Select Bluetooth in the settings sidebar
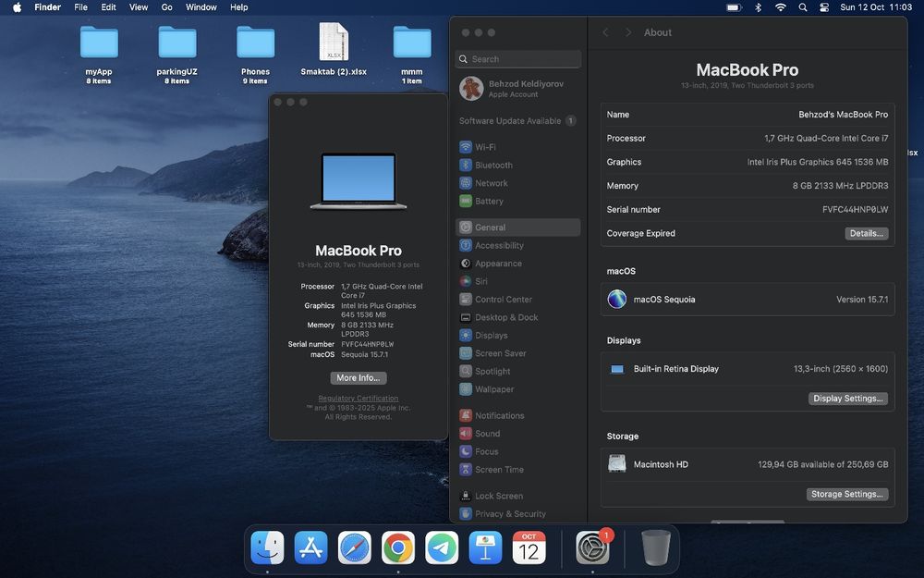Viewport: 924px width, 578px height. point(492,165)
